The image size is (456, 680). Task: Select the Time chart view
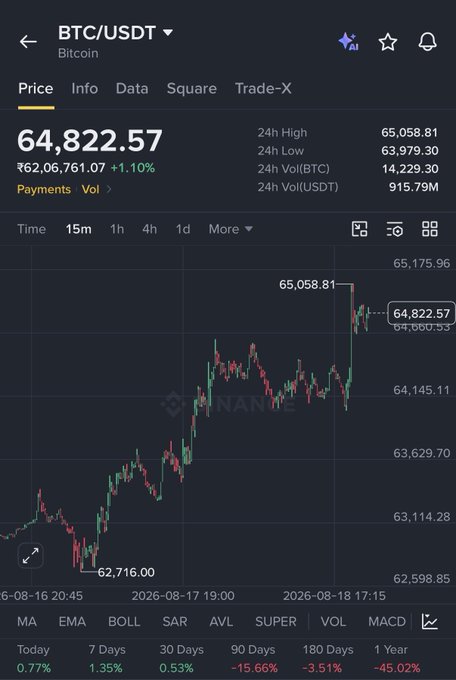(x=31, y=229)
